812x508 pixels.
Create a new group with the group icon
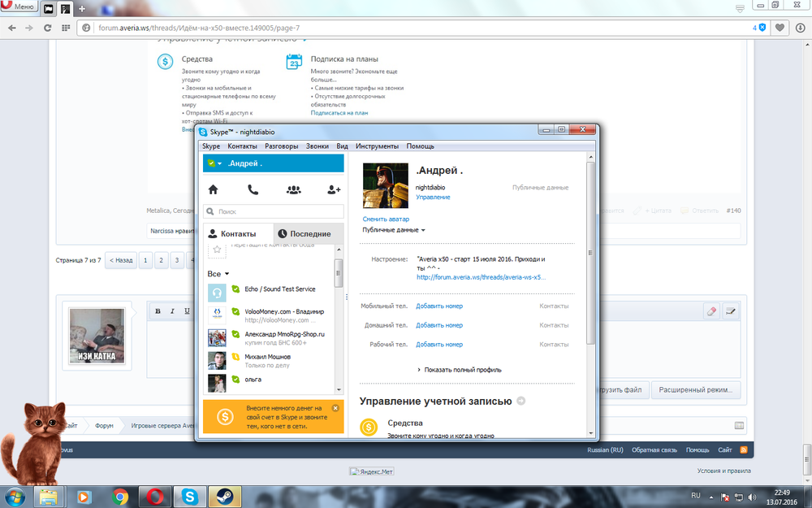[294, 189]
